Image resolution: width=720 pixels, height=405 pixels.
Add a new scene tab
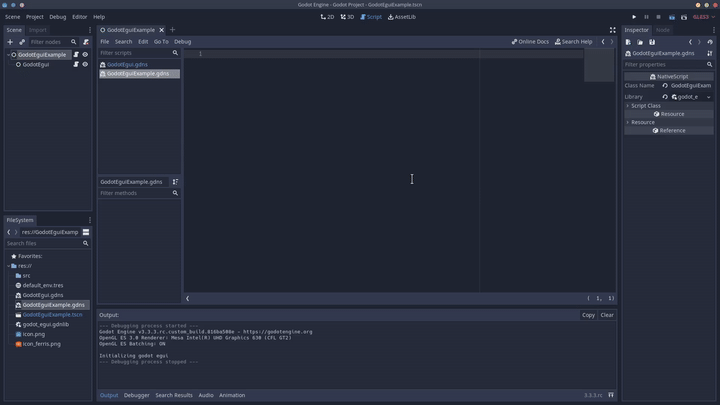point(173,30)
